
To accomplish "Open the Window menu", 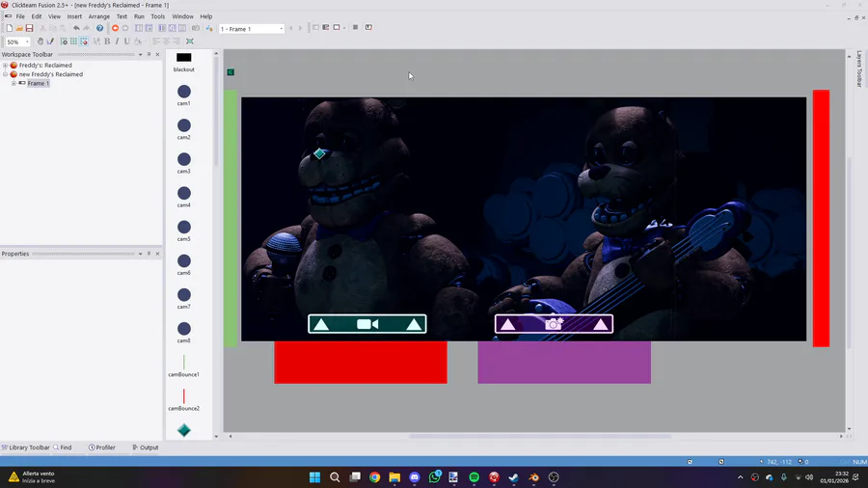I will [x=182, y=16].
